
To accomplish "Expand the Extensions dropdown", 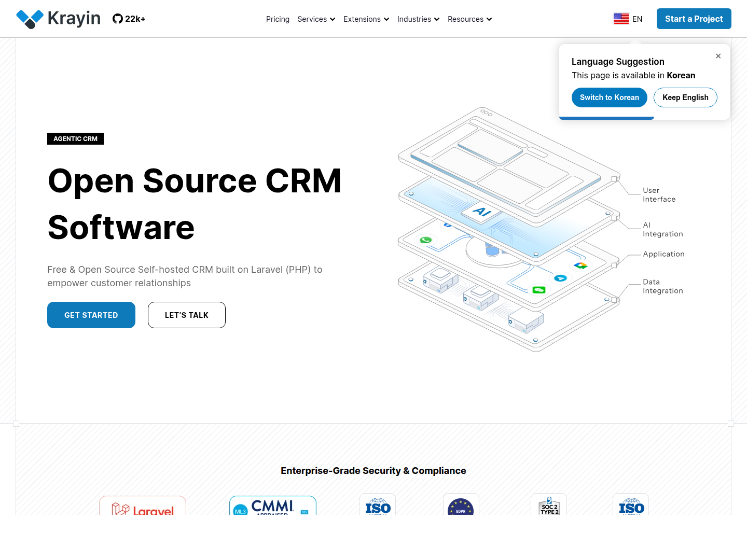I will tap(366, 19).
